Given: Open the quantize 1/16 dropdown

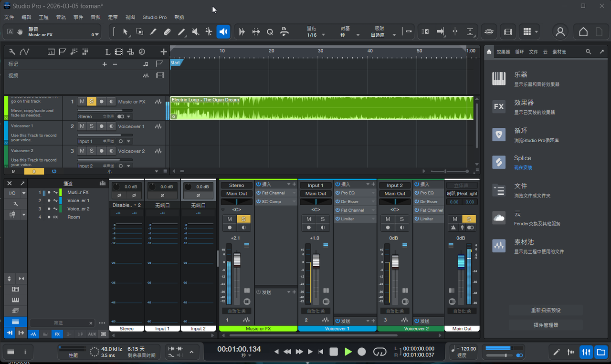Looking at the screenshot, I should click(323, 35).
